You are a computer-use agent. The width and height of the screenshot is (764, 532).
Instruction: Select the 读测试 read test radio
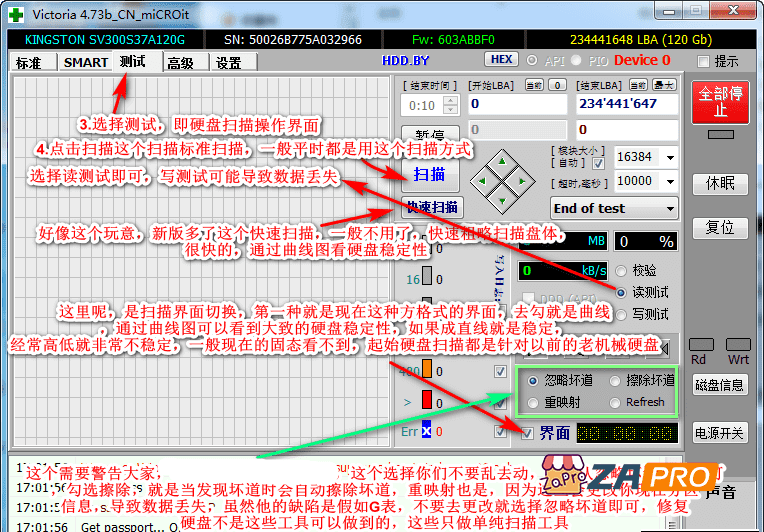(624, 292)
